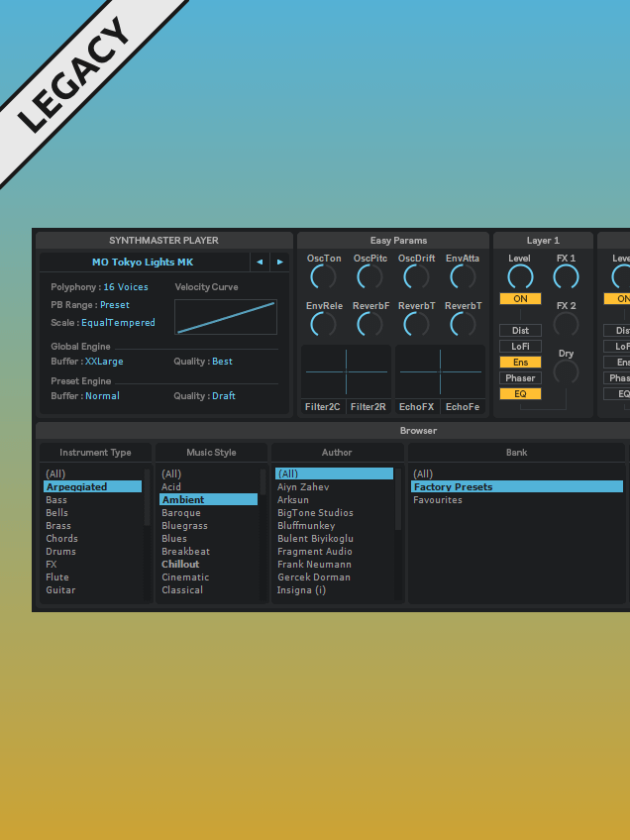Image resolution: width=630 pixels, height=840 pixels.
Task: Change PB Range Preset value
Action: 115,305
